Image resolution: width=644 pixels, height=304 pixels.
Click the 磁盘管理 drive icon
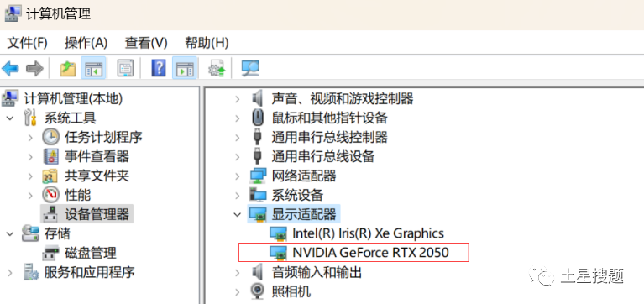pos(51,252)
